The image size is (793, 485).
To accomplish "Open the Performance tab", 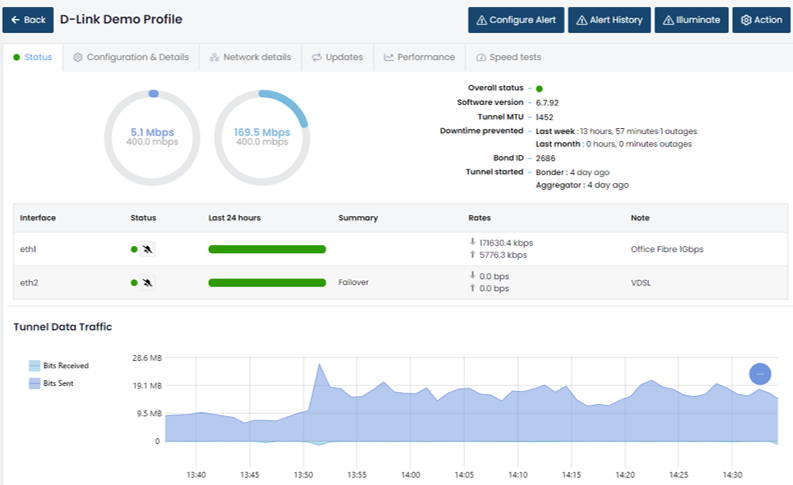I will 420,57.
